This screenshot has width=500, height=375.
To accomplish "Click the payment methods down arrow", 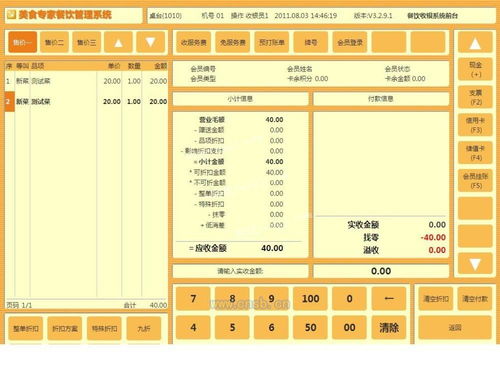I will pyautogui.click(x=475, y=264).
